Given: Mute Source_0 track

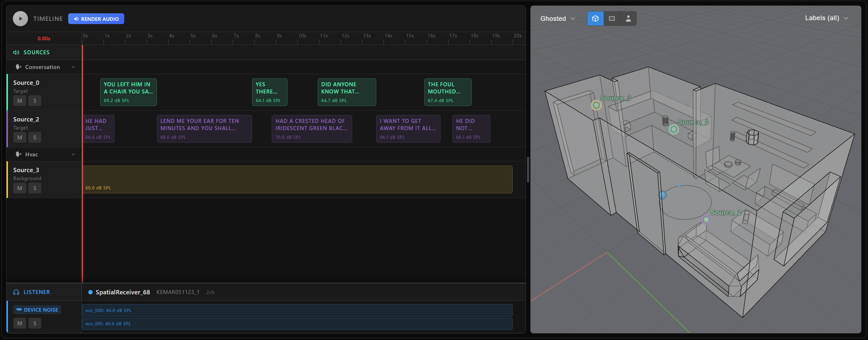Looking at the screenshot, I should pyautogui.click(x=20, y=101).
